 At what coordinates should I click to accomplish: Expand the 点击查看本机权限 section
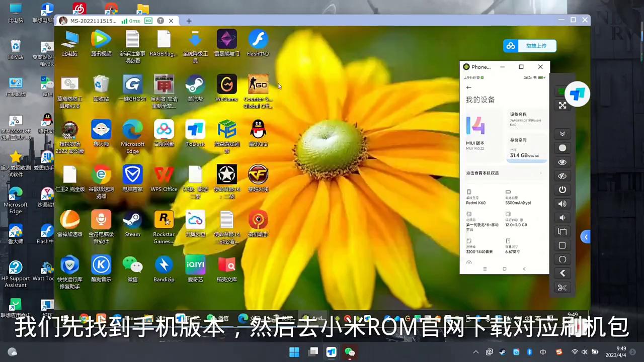(503, 173)
